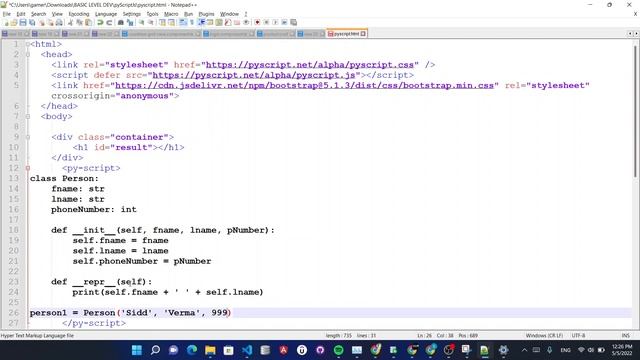Open the Search menu

tap(38, 14)
